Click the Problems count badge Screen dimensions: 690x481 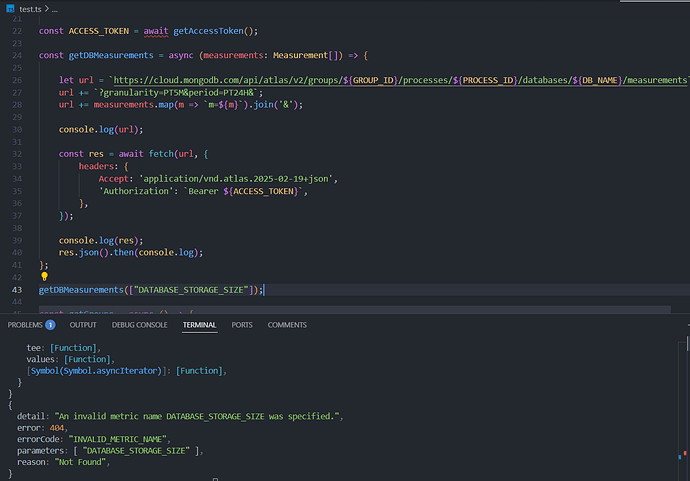coord(50,325)
